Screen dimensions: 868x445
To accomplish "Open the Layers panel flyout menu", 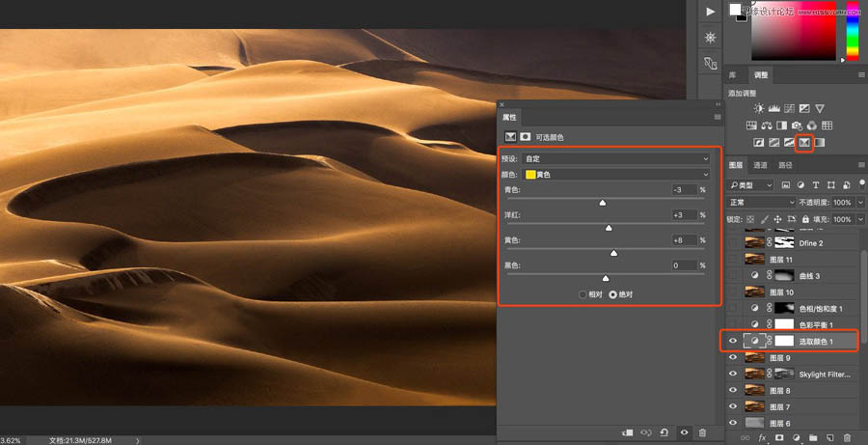I will click(x=862, y=165).
